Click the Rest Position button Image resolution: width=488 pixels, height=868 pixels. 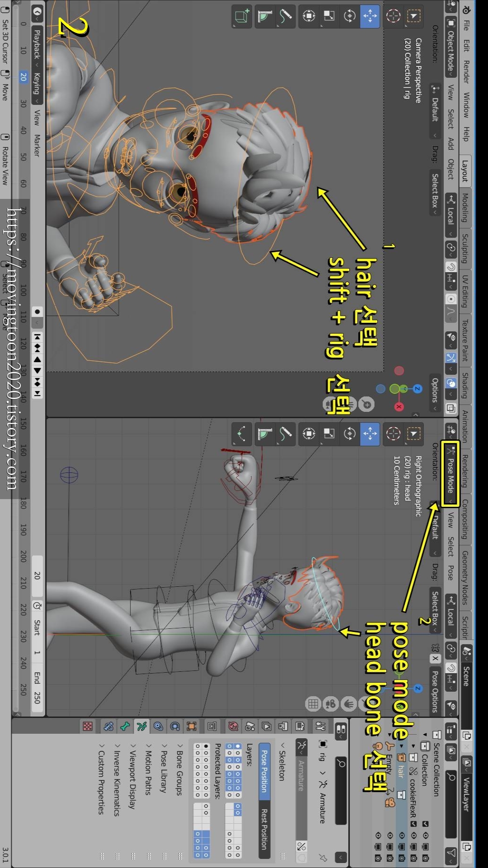(x=265, y=829)
